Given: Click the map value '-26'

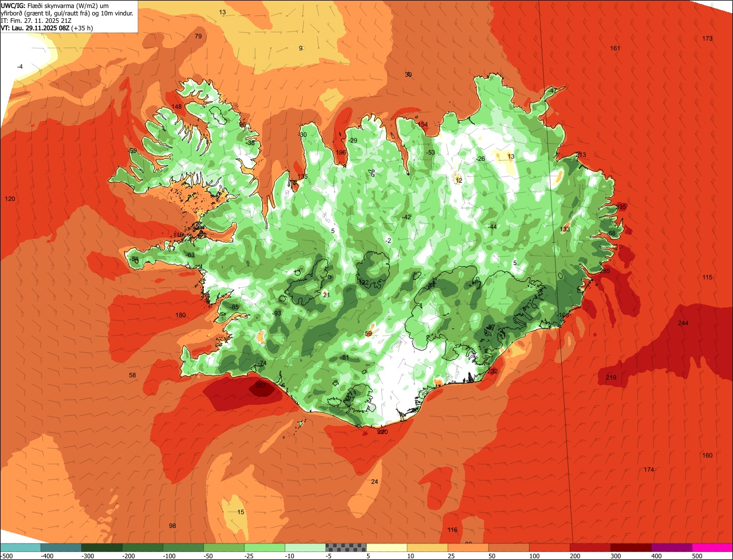Looking at the screenshot, I should [x=480, y=159].
